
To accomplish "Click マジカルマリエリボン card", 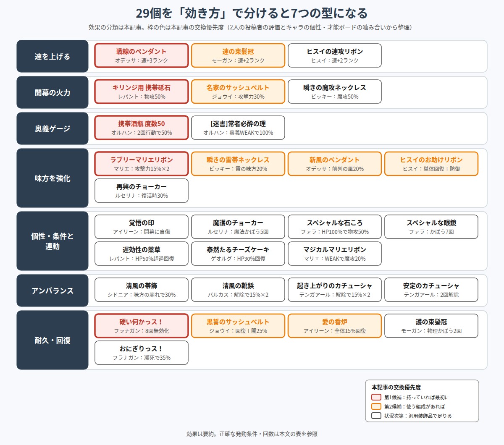I will (335, 254).
